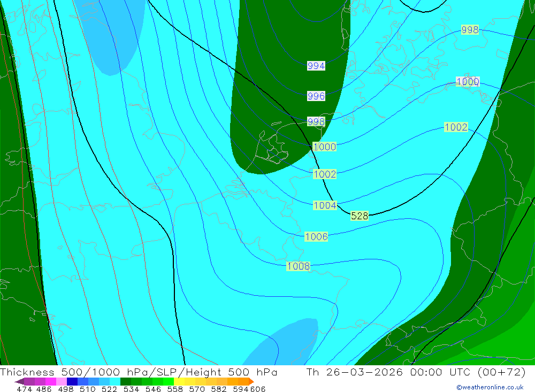The image size is (535, 392).
Task: Click the orange right arrow end of legend
Action: [x=251, y=381]
